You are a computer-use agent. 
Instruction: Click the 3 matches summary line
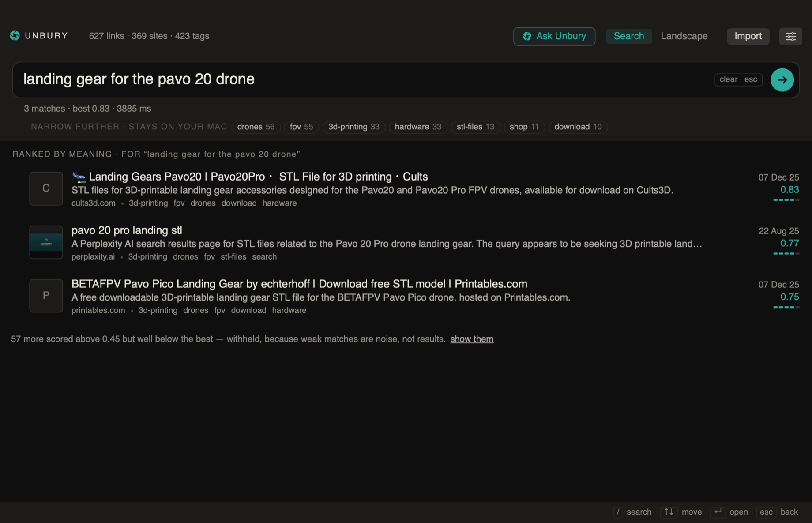[x=87, y=109]
